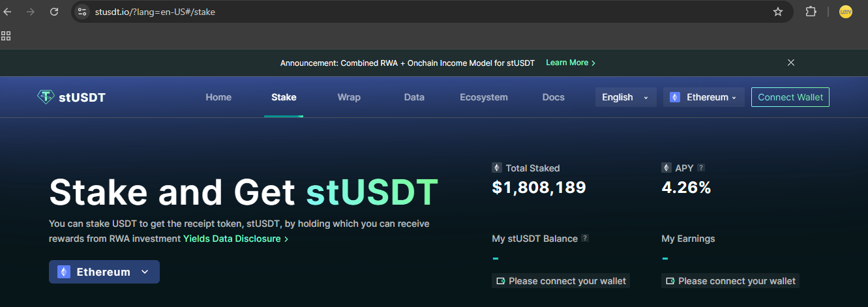
Task: Open the Data tab
Action: coord(414,97)
